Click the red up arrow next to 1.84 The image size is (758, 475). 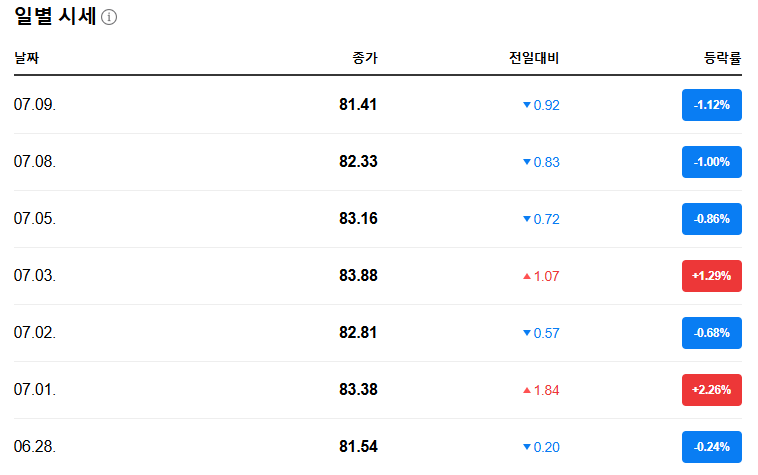point(527,390)
